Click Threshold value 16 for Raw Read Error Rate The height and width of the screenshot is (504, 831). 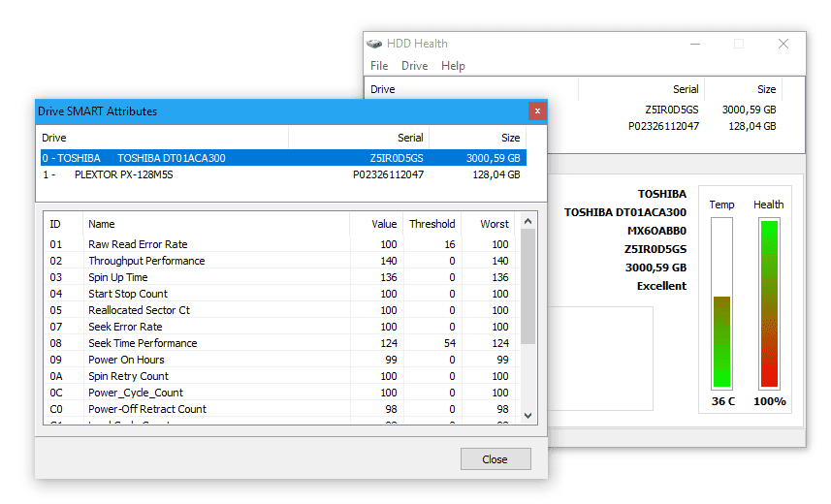450,244
